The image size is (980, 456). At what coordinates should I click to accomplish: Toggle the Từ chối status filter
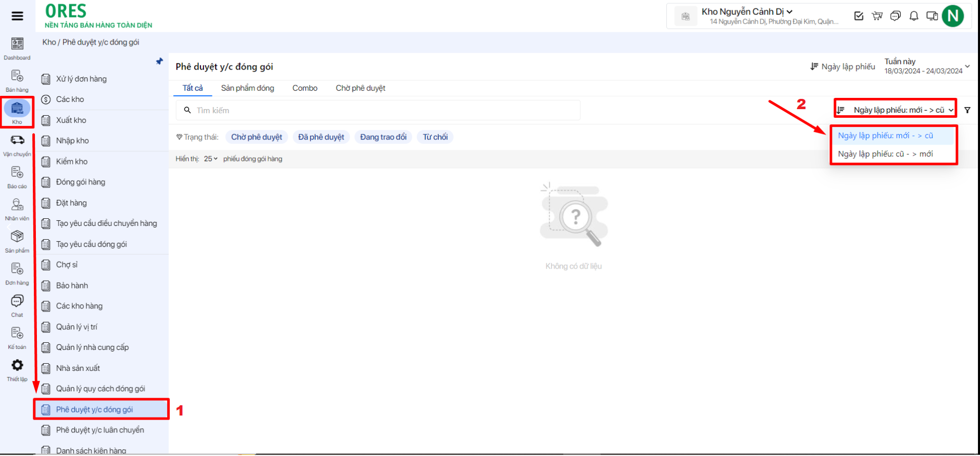435,137
